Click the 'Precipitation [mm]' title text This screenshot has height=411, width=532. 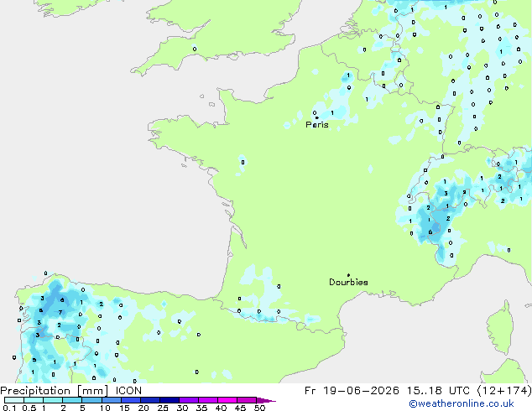pyautogui.click(x=55, y=391)
